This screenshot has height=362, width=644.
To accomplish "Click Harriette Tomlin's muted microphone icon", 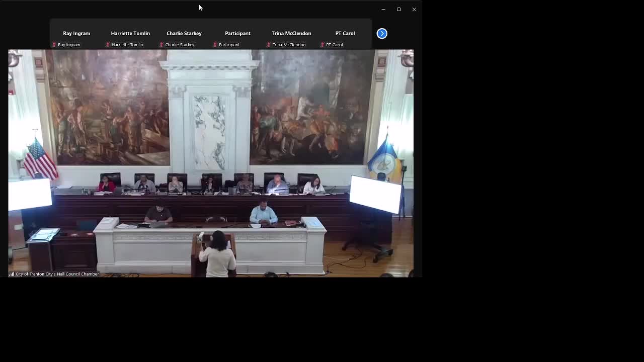I will point(107,45).
